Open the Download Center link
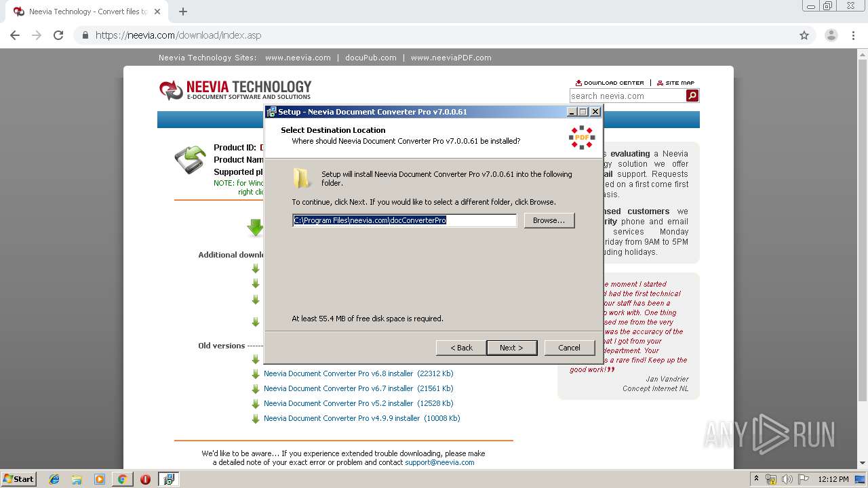This screenshot has height=488, width=868. click(x=610, y=83)
